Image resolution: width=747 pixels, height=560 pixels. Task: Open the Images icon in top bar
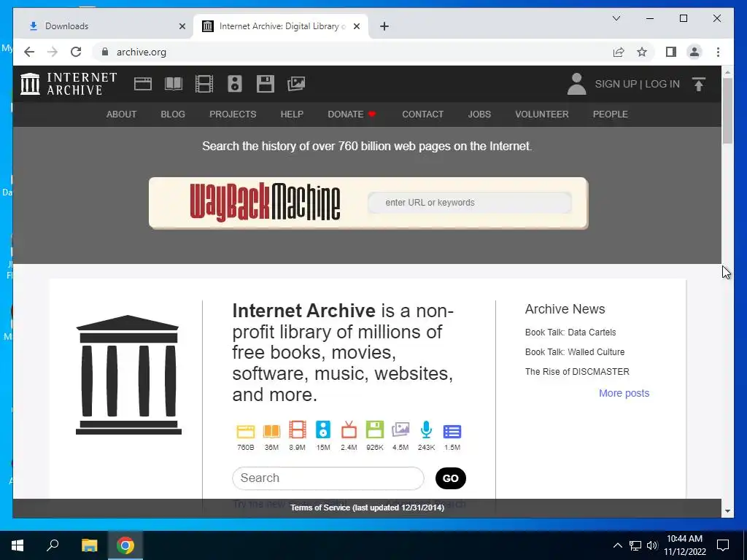pos(296,84)
